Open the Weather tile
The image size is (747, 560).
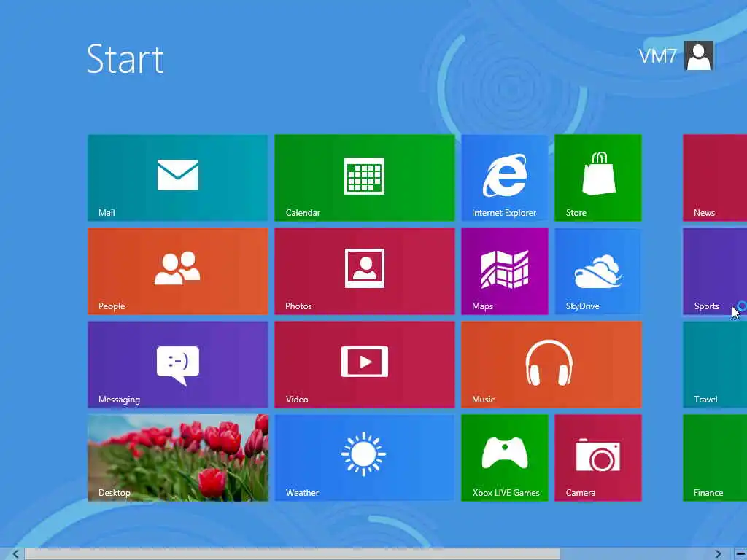coord(365,458)
